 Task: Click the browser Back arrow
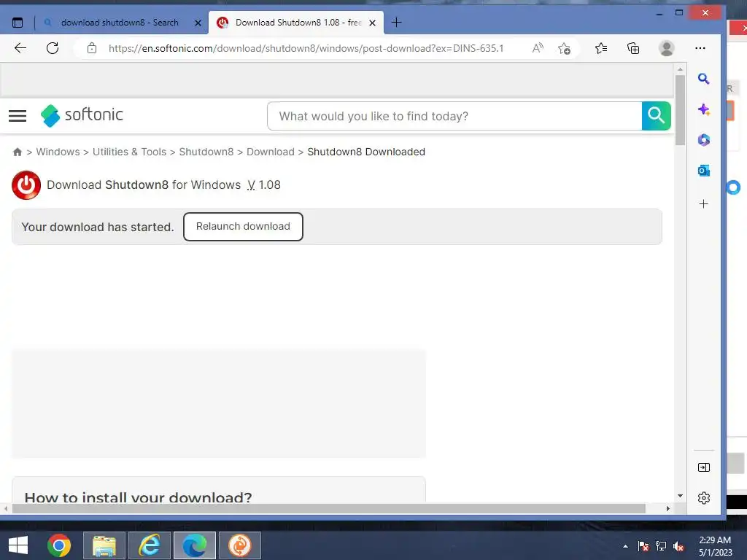click(x=20, y=48)
